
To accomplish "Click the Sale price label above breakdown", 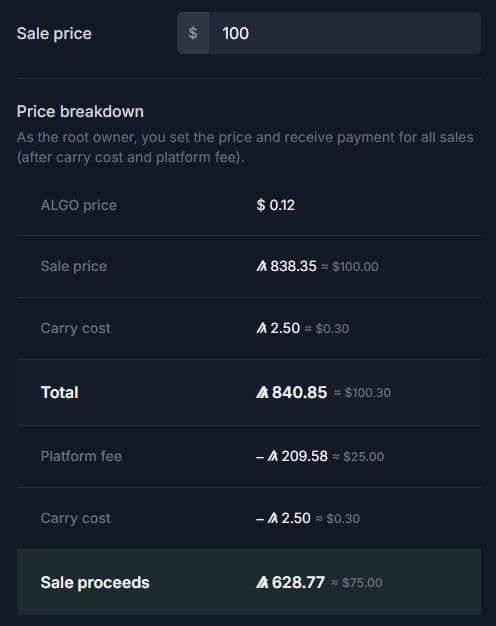I will [54, 34].
